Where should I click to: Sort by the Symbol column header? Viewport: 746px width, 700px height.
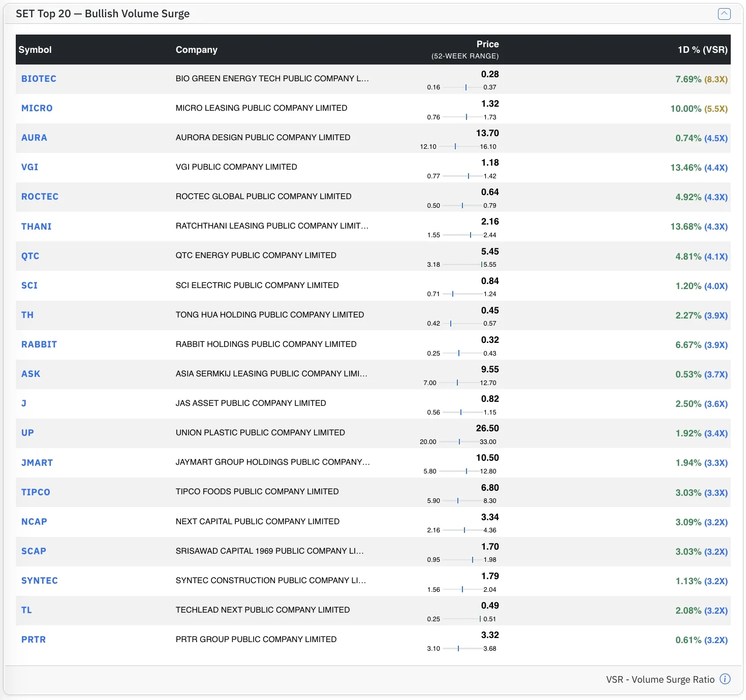point(35,50)
